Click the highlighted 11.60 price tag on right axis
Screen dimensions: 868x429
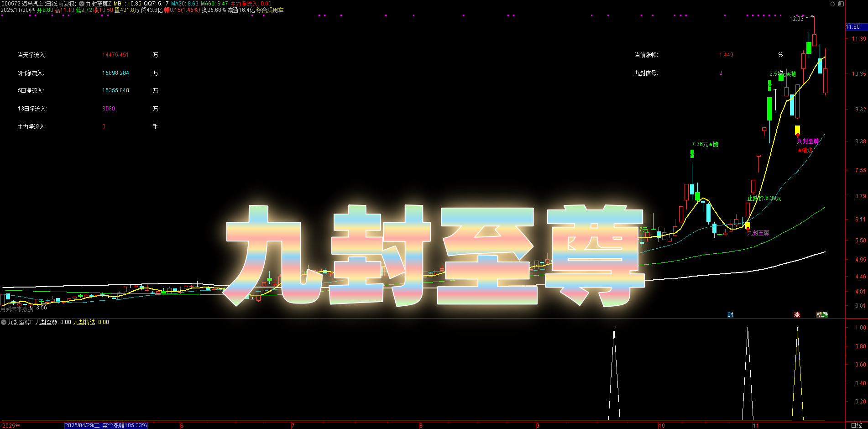pyautogui.click(x=853, y=27)
